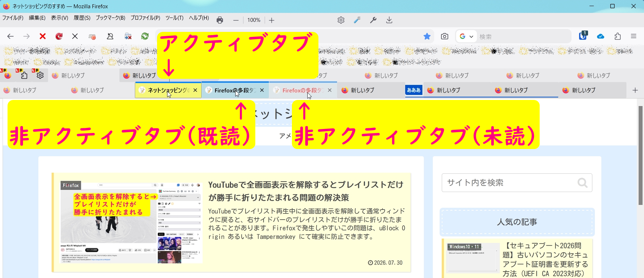Screen dimensions: 644x278
Task: Select the pinned Firefox logo tab
Action: (x=8, y=75)
